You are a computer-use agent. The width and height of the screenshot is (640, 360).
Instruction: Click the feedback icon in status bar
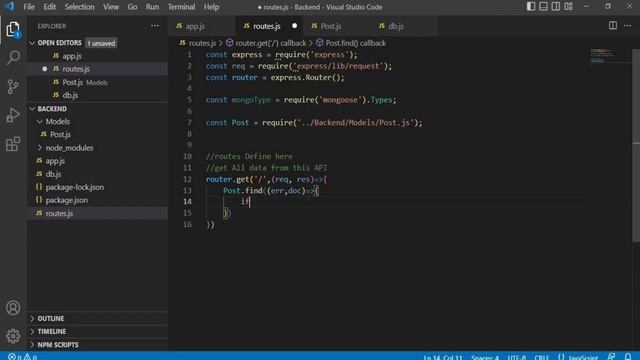tap(611, 357)
